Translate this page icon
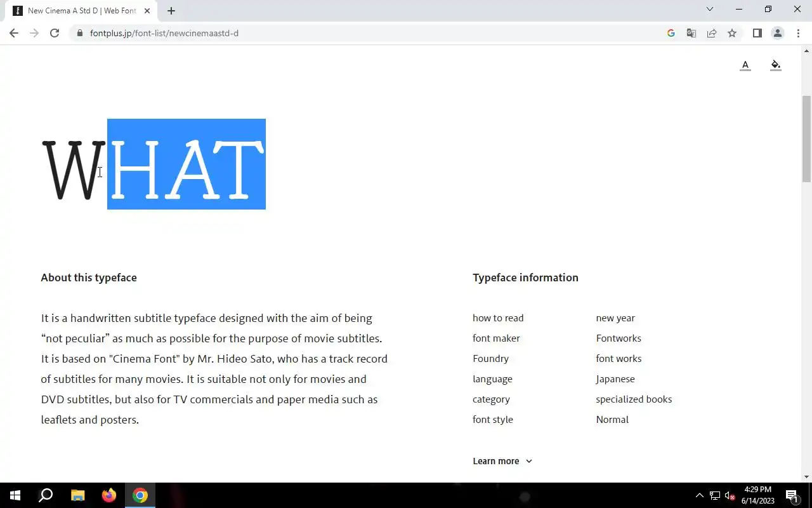This screenshot has height=508, width=812. tap(691, 33)
